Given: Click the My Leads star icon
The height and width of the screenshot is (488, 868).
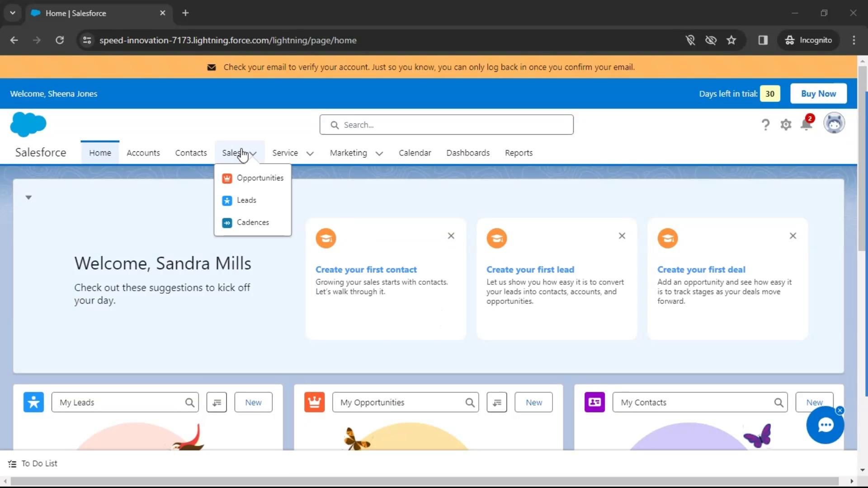Looking at the screenshot, I should (34, 402).
